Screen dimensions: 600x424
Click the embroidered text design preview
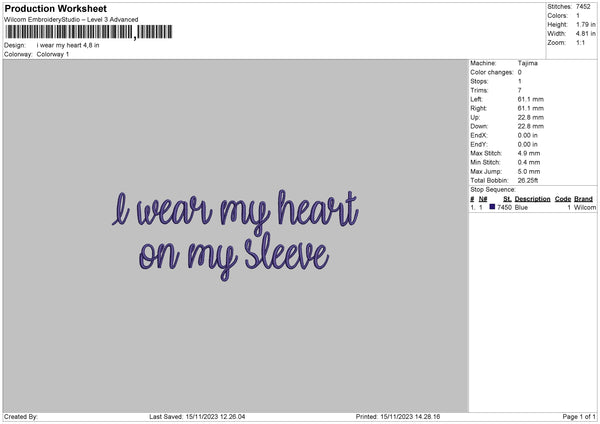[235, 235]
